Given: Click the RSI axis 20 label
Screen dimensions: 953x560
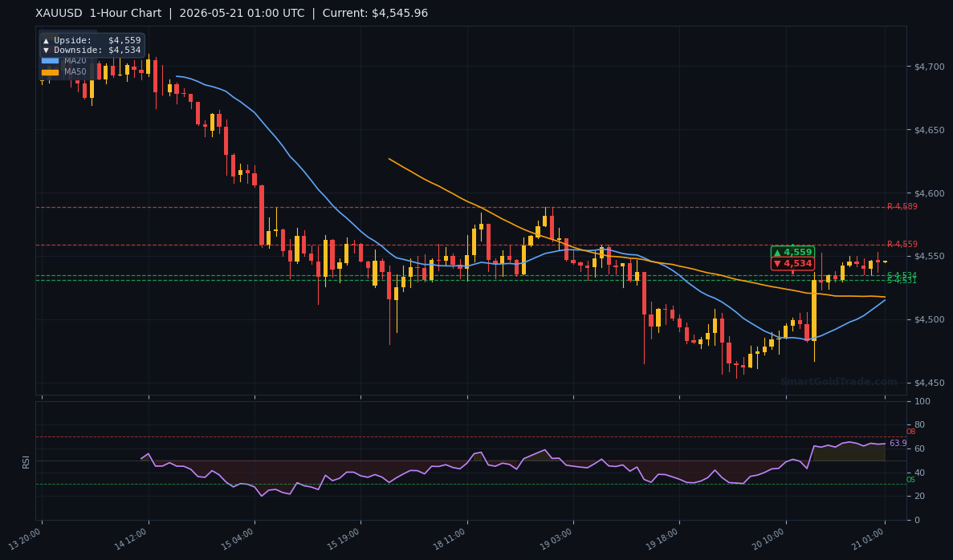Looking at the screenshot, I should click(919, 497).
